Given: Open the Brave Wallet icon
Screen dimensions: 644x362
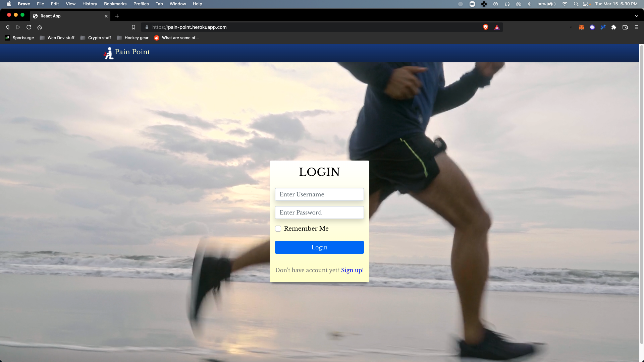Looking at the screenshot, I should [x=625, y=27].
